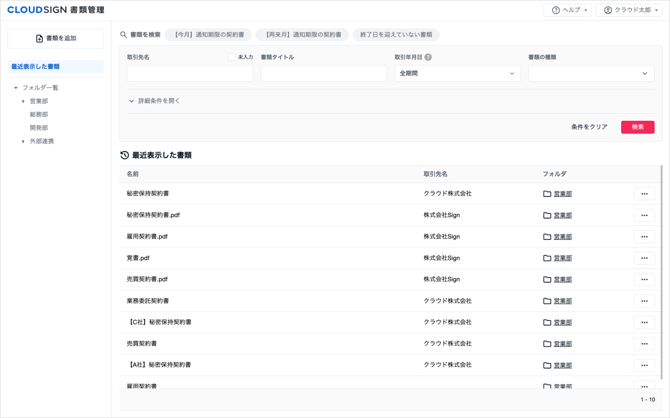This screenshot has width=670, height=418.
Task: Expand the 営業部 folder arrow in sidebar
Action: [x=23, y=101]
